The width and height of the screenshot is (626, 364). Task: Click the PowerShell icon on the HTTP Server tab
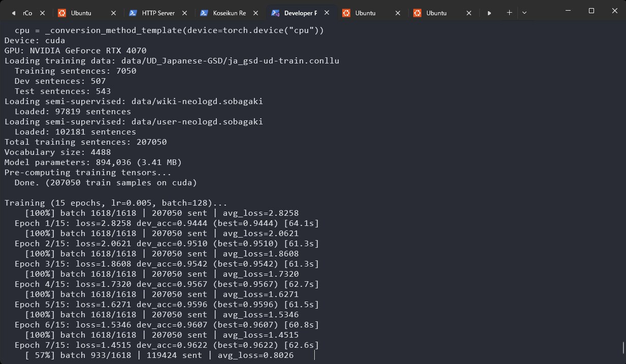(133, 13)
